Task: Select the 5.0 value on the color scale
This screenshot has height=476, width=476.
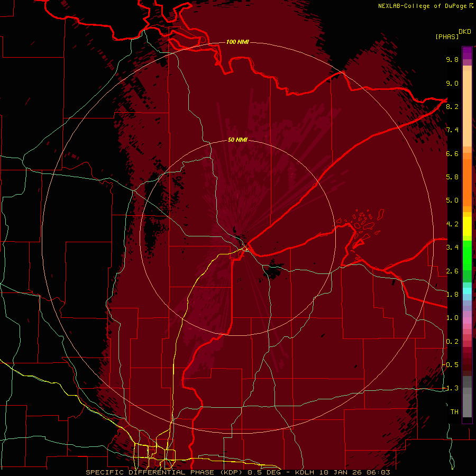Action: click(452, 200)
